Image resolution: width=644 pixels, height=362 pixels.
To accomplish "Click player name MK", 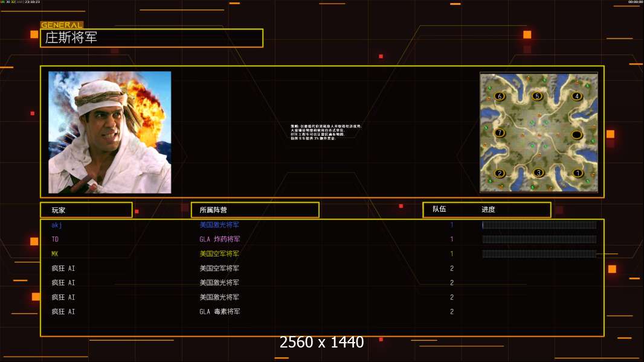I will click(x=55, y=254).
